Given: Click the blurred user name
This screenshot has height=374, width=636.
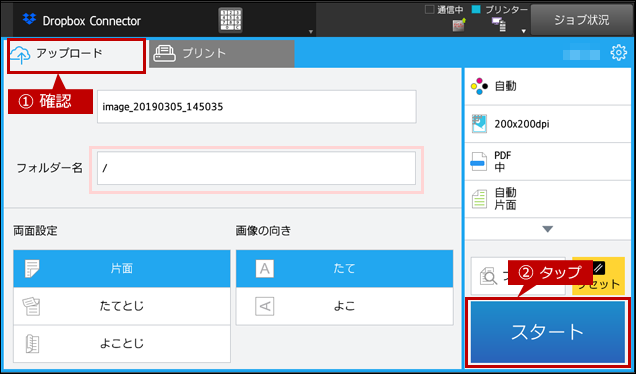Looking at the screenshot, I should pyautogui.click(x=582, y=54).
